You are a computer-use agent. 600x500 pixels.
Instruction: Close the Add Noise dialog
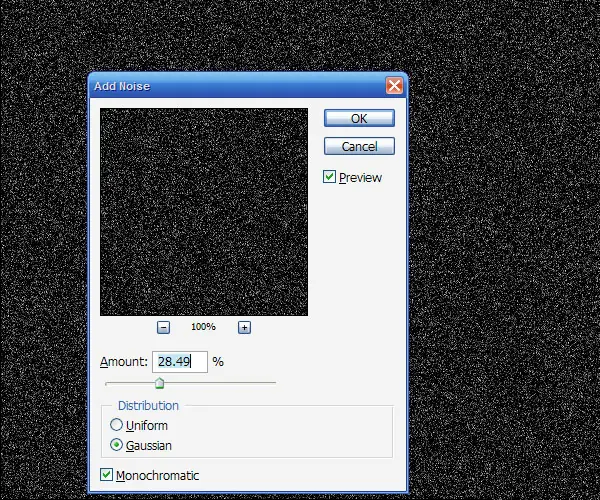click(x=394, y=85)
